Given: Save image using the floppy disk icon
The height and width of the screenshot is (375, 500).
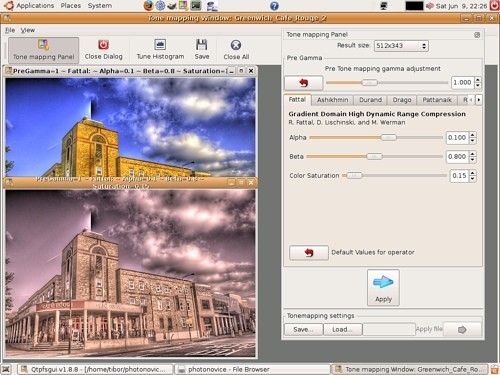Looking at the screenshot, I should coord(201,45).
